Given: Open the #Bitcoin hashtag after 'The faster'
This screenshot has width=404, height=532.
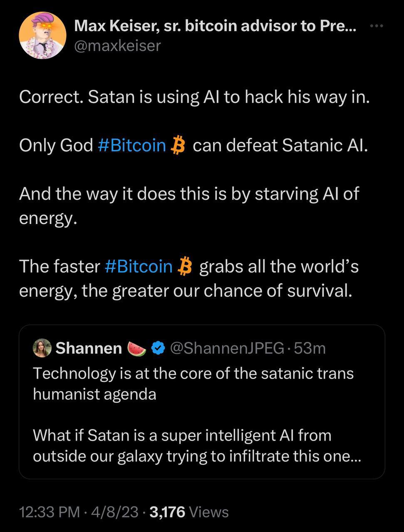Looking at the screenshot, I should coord(139,266).
